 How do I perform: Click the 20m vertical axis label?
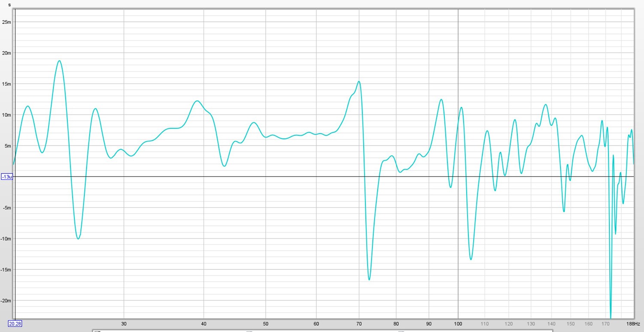[x=6, y=53]
